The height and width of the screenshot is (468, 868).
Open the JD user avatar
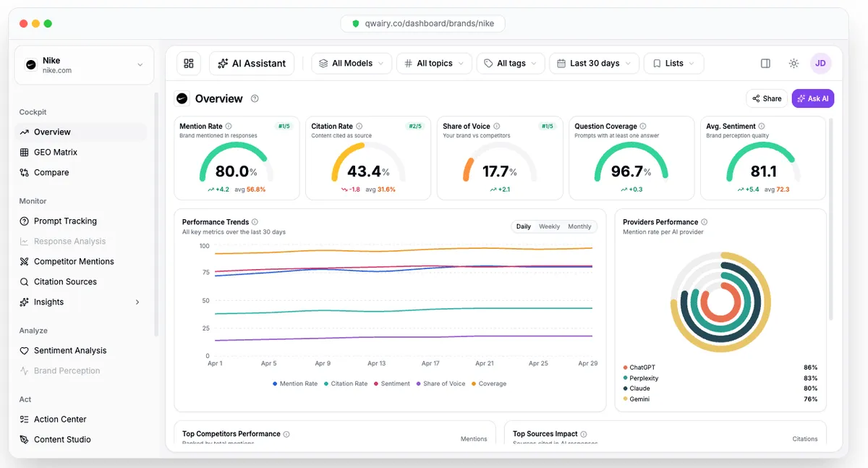tap(820, 64)
